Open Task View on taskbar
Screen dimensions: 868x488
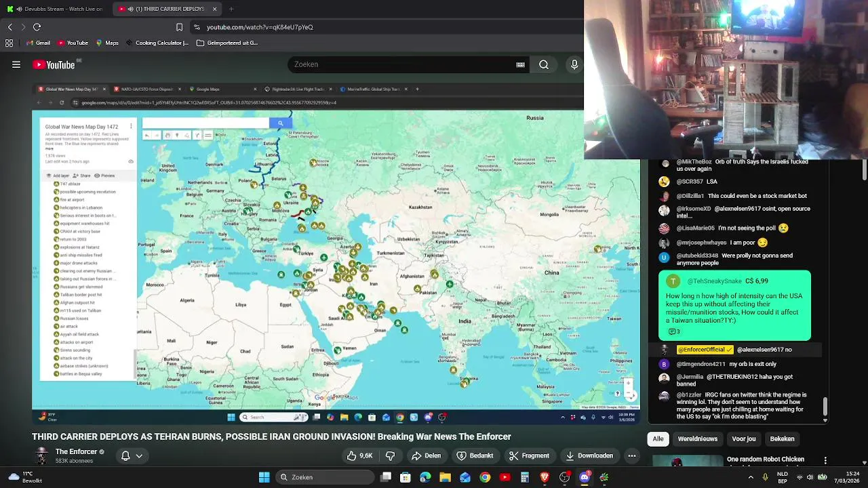tap(386, 477)
